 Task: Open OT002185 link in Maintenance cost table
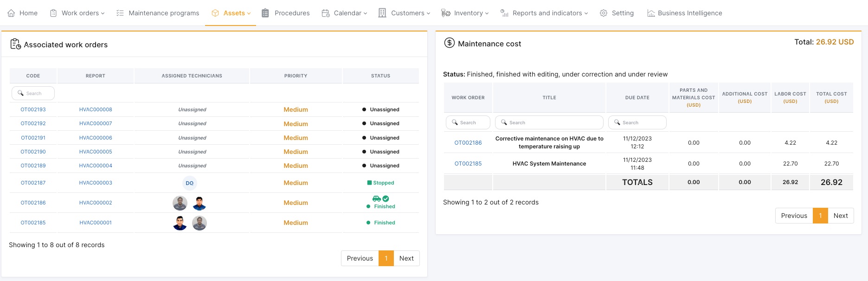pos(468,164)
